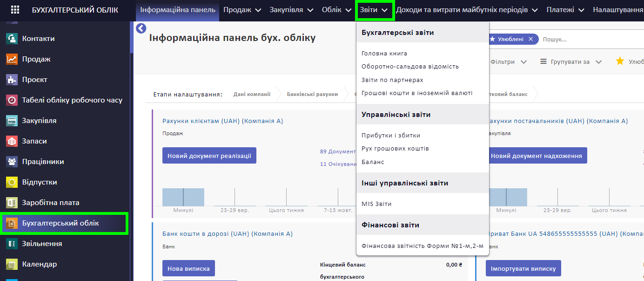Open the Групувати за dropdown

(571, 62)
